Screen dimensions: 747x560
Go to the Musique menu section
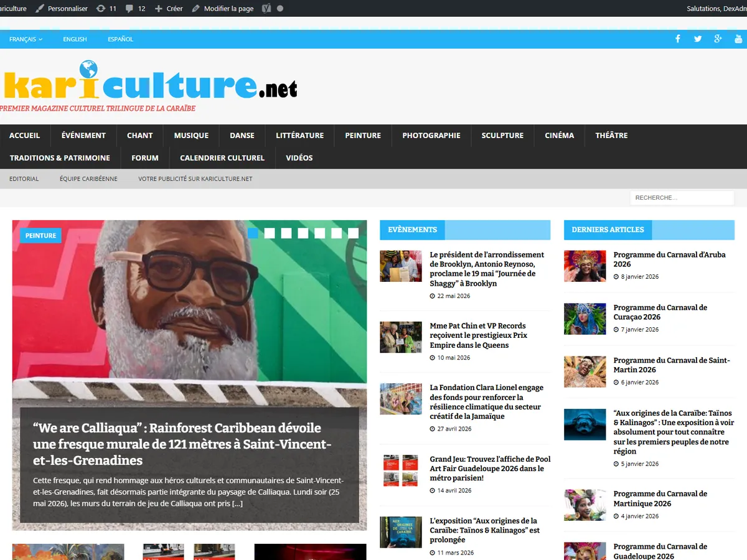click(191, 135)
